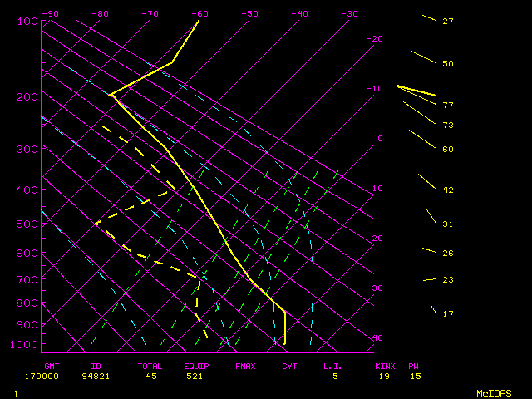The width and height of the screenshot is (532, 399).
Task: Click the EQUIP value 521
Action: [x=197, y=376]
